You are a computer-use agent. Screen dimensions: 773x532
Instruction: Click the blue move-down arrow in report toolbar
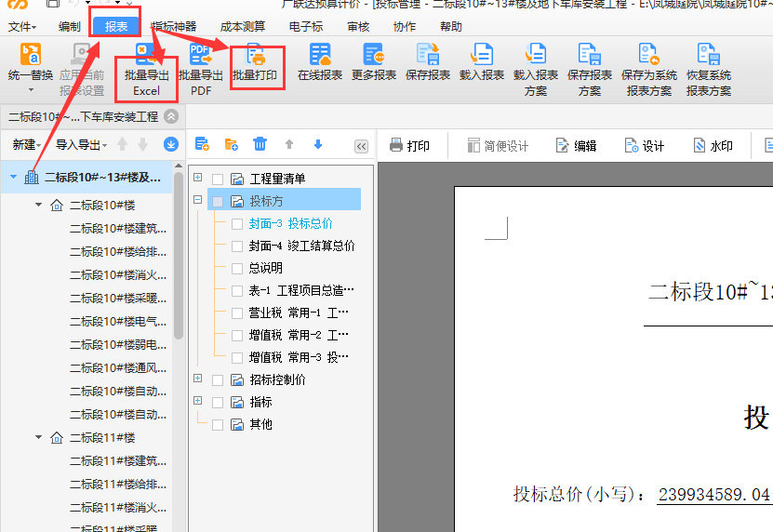[318, 144]
